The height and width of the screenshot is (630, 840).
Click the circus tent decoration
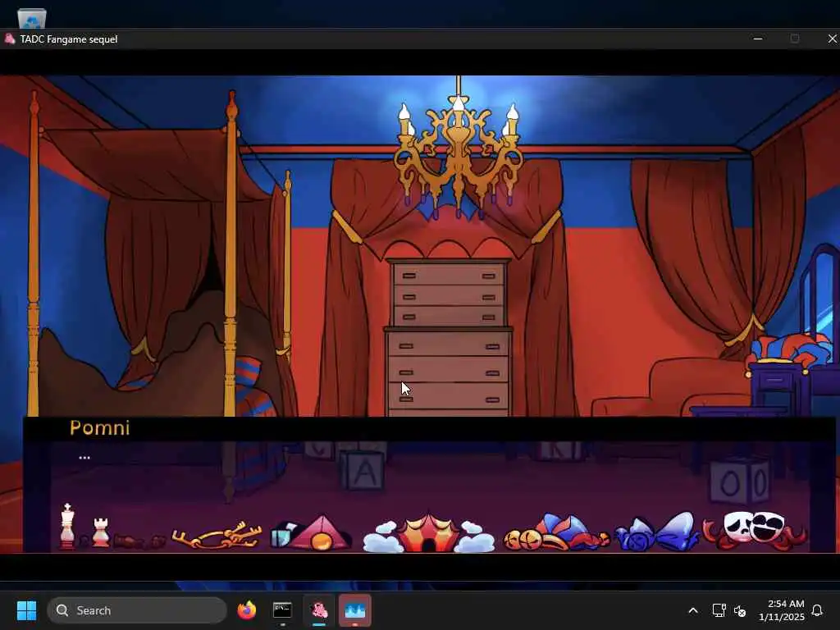[x=428, y=532]
